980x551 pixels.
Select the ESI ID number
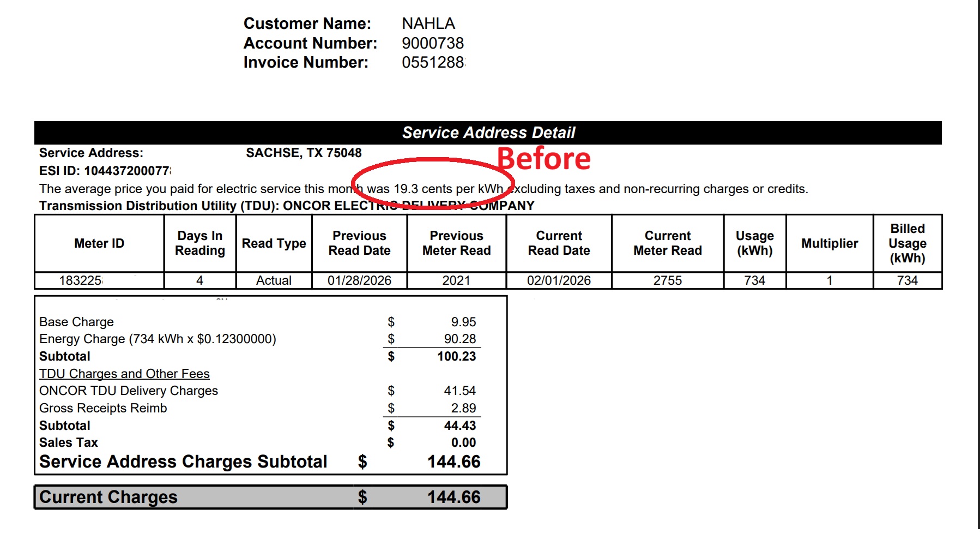(x=126, y=171)
